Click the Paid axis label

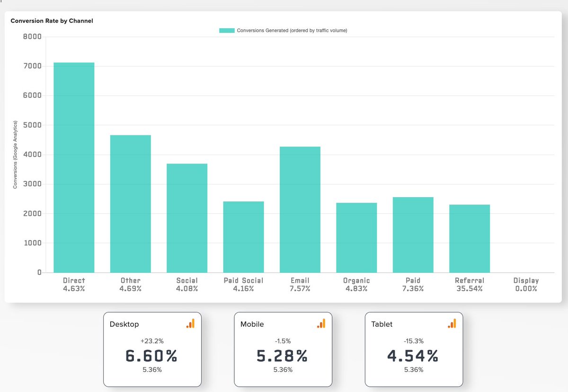click(x=413, y=280)
